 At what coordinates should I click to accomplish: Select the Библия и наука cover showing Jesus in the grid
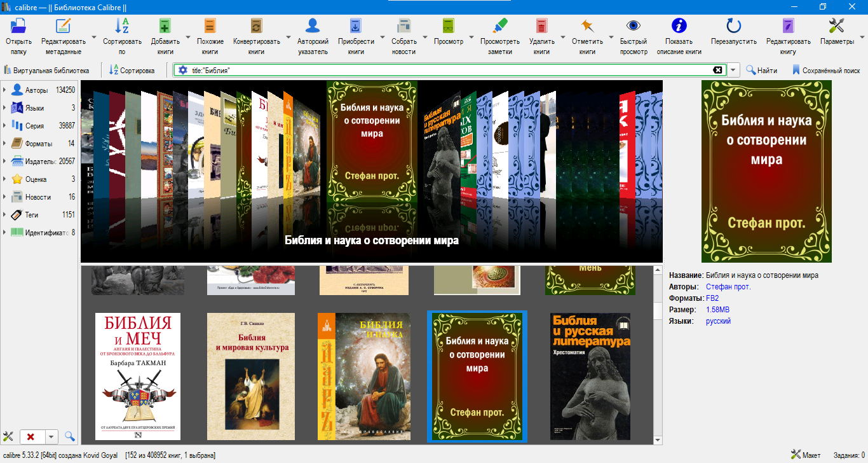364,377
